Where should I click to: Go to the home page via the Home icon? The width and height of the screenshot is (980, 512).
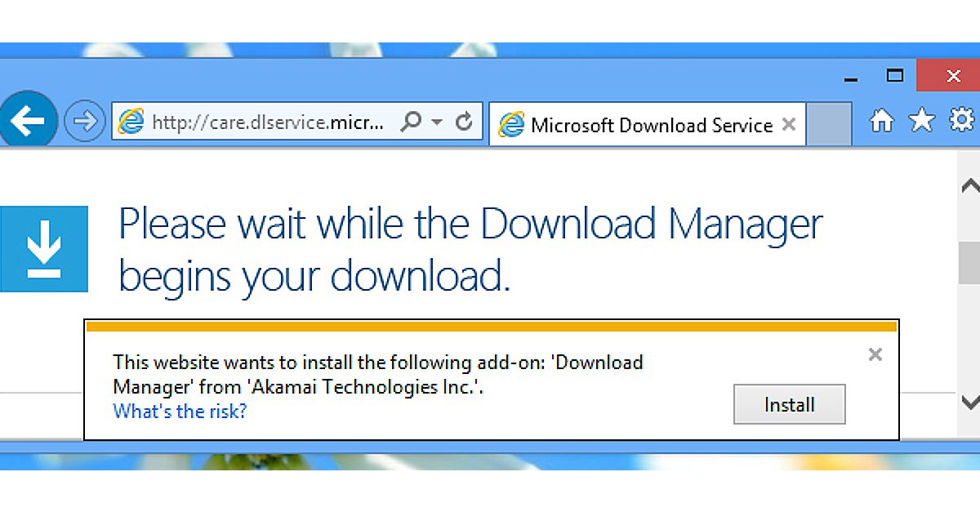click(x=882, y=120)
